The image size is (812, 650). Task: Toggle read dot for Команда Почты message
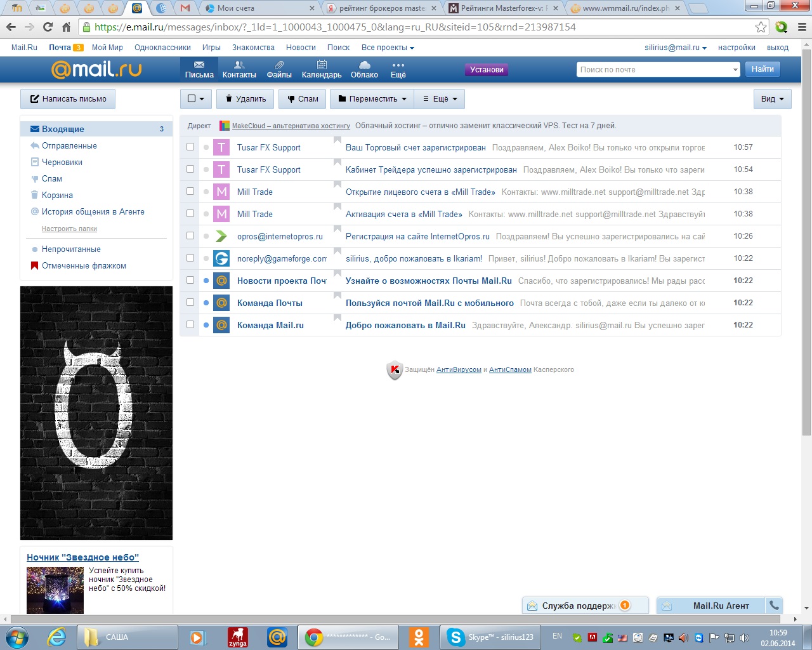click(206, 303)
